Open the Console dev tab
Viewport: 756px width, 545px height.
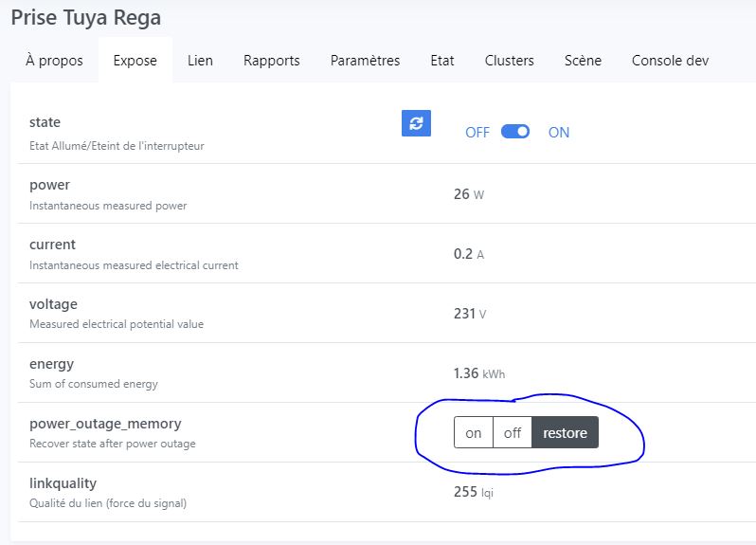point(670,61)
